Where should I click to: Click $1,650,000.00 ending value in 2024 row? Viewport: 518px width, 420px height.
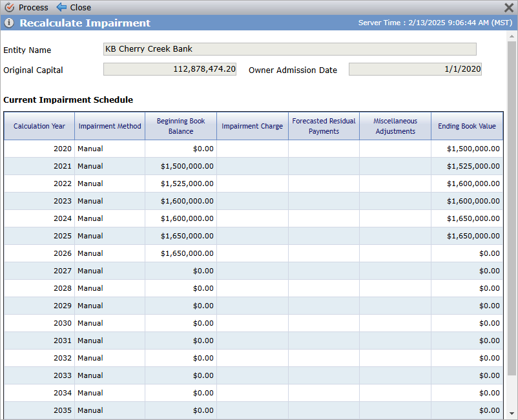[x=473, y=218]
